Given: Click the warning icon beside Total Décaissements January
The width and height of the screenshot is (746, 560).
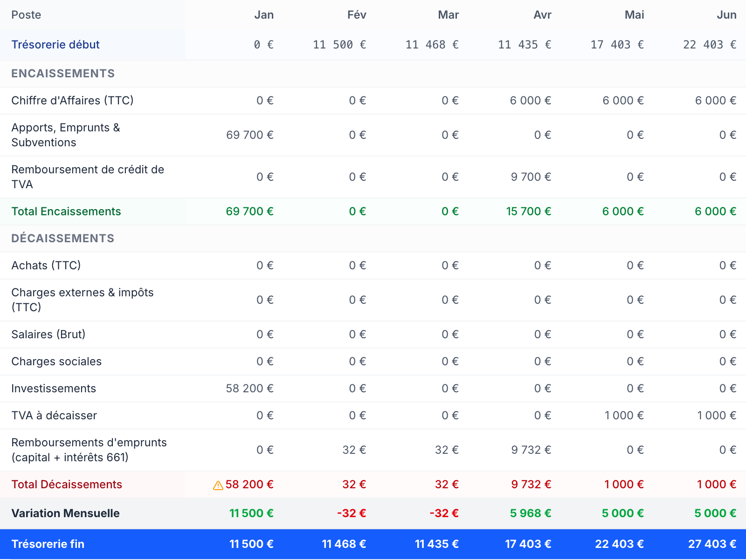Looking at the screenshot, I should tap(218, 485).
